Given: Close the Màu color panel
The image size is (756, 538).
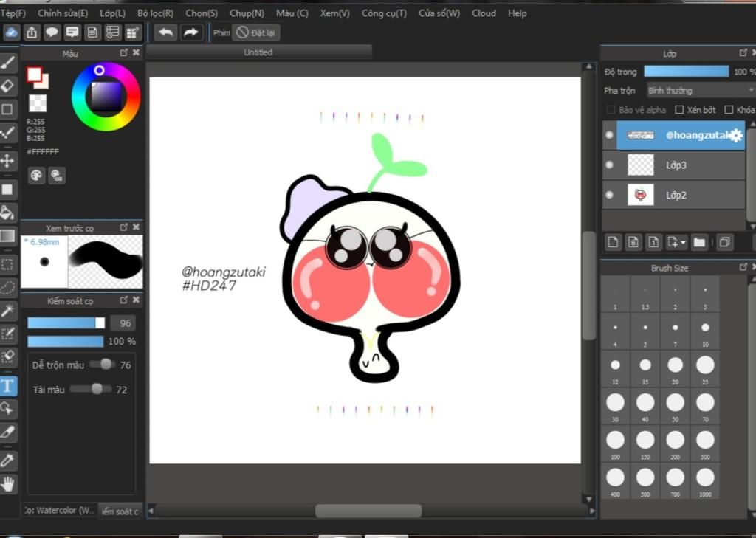Looking at the screenshot, I should pyautogui.click(x=136, y=52).
